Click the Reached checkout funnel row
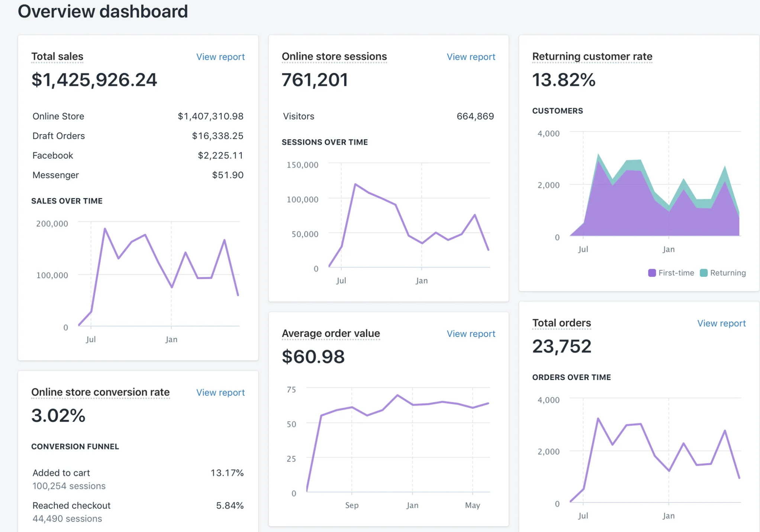Screen dimensions: 760x532 [138, 512]
